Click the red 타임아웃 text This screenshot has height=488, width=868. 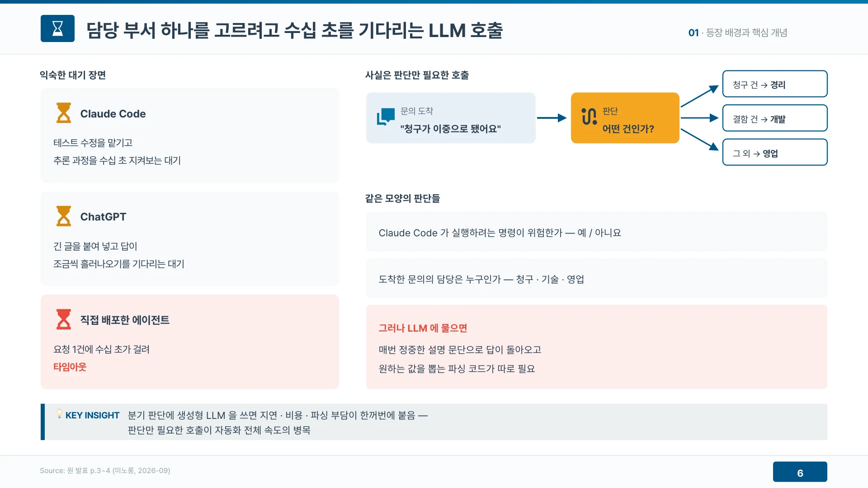pyautogui.click(x=70, y=367)
